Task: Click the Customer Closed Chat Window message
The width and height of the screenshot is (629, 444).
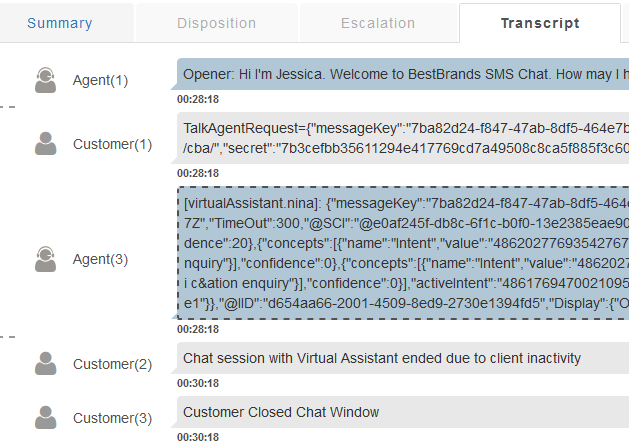Action: (281, 412)
